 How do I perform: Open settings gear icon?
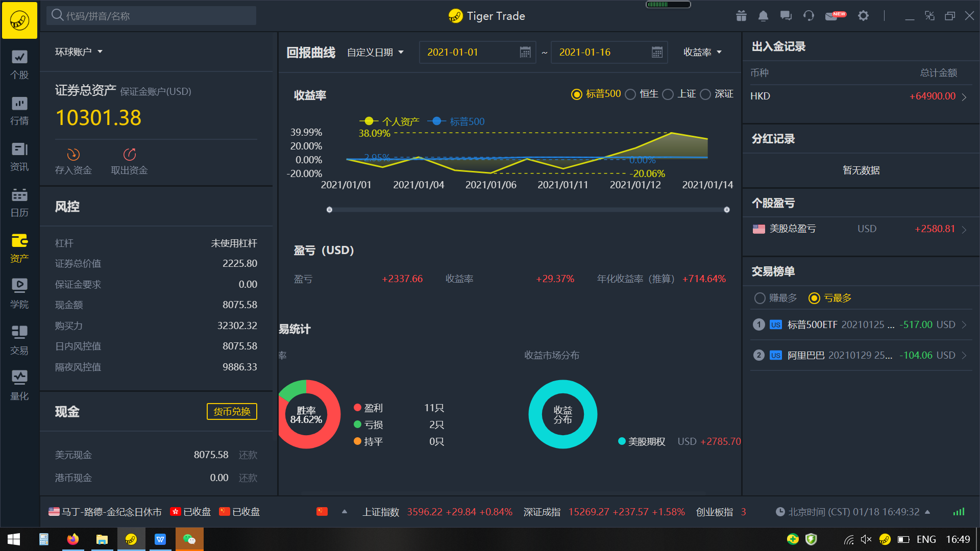pyautogui.click(x=863, y=16)
